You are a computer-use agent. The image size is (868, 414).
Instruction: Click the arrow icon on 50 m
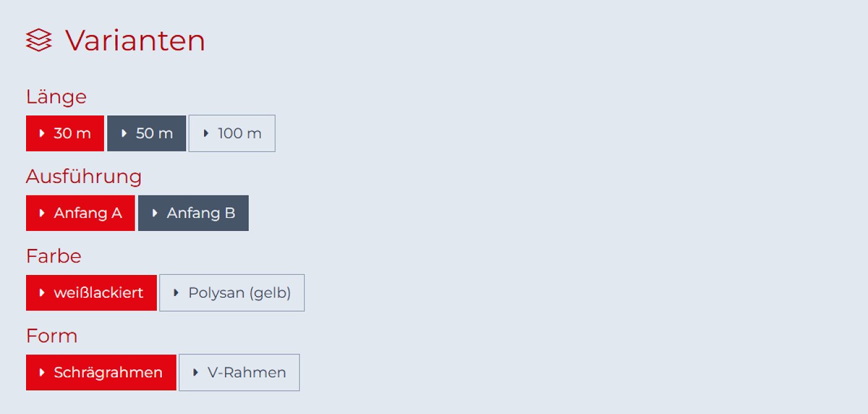click(x=124, y=133)
